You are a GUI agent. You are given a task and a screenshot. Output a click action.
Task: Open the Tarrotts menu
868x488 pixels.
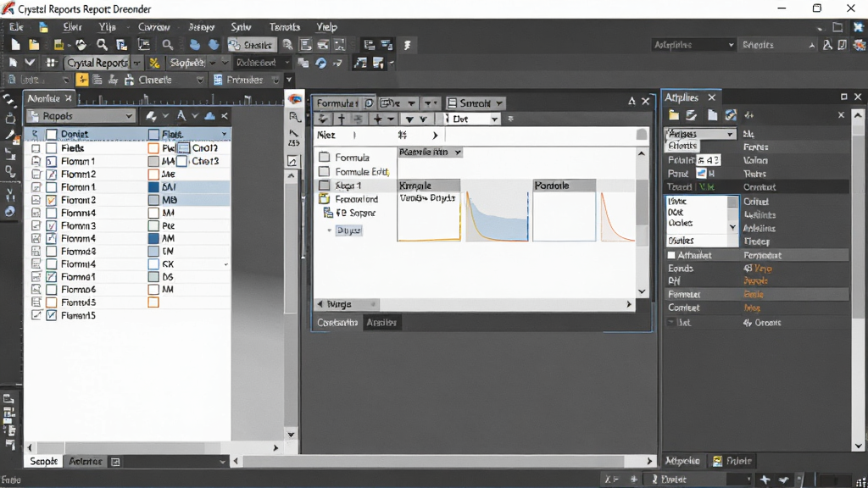coord(285,26)
